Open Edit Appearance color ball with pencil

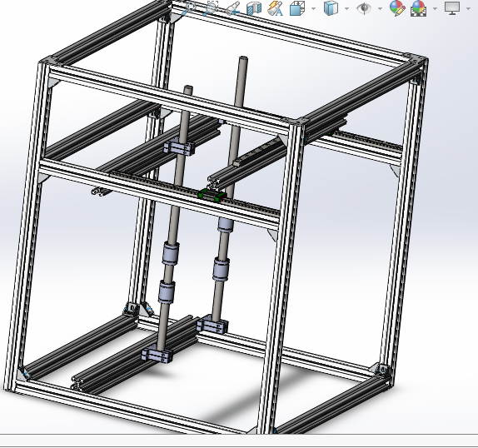tap(397, 8)
